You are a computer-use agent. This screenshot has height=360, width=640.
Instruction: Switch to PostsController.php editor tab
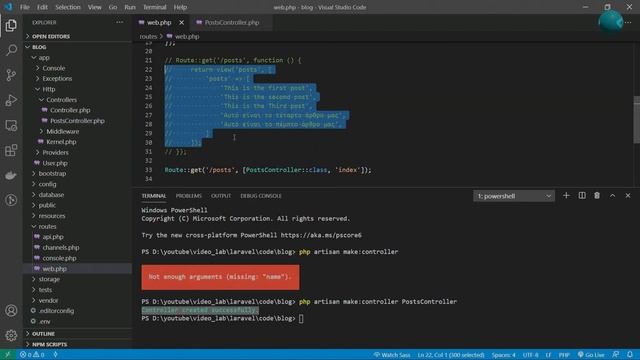pyautogui.click(x=232, y=22)
